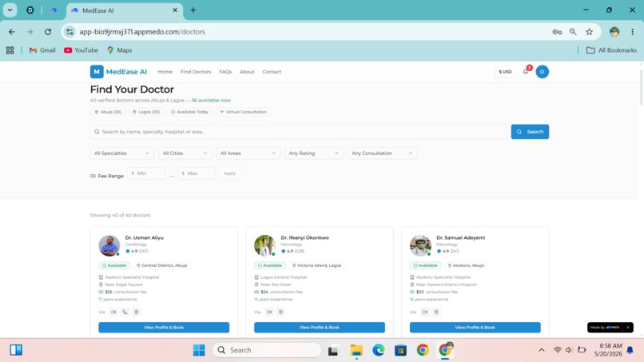
Task: Click the phone call icon on Dr. Usman Aliyu's card
Action: point(125,312)
